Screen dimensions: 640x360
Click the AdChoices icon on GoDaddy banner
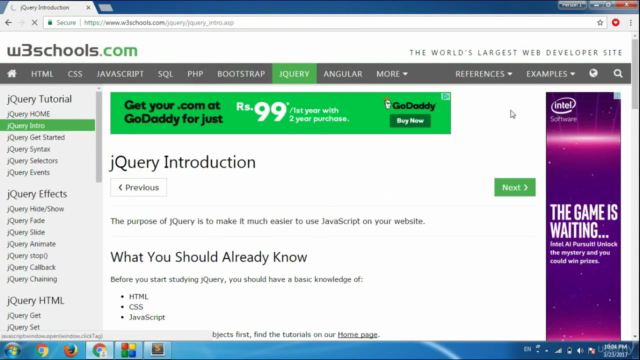click(446, 97)
